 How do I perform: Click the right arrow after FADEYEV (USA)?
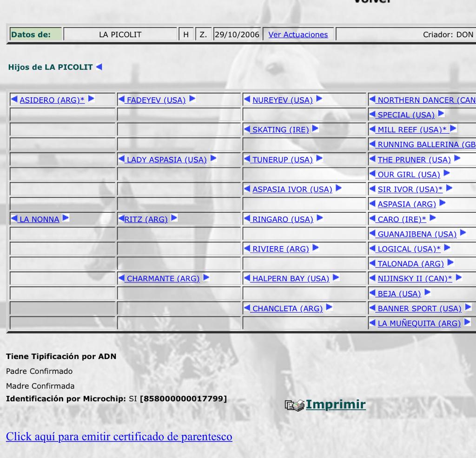(x=192, y=99)
